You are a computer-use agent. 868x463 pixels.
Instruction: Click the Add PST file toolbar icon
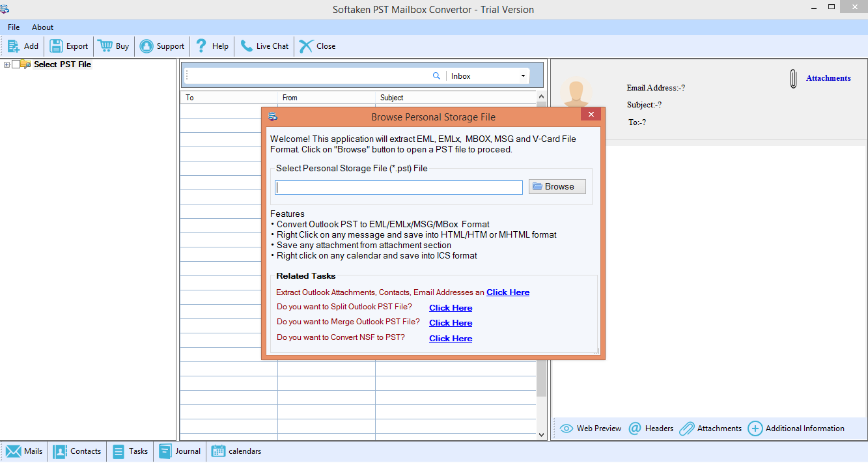click(x=13, y=46)
